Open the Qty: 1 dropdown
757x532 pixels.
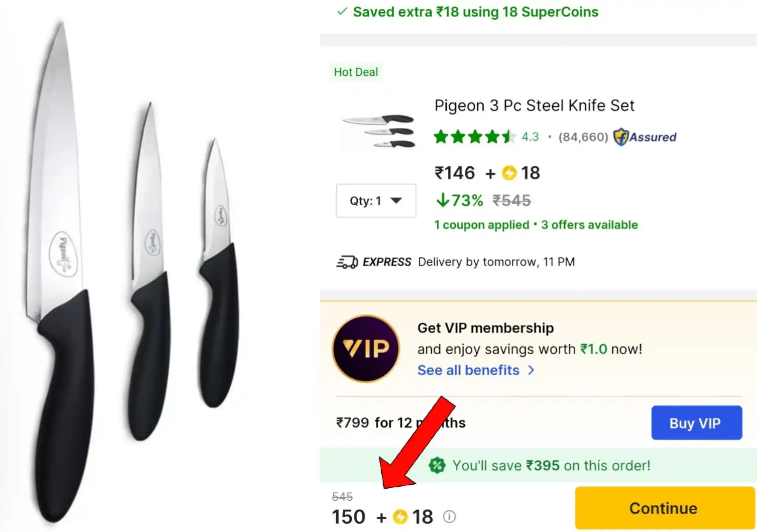(375, 200)
